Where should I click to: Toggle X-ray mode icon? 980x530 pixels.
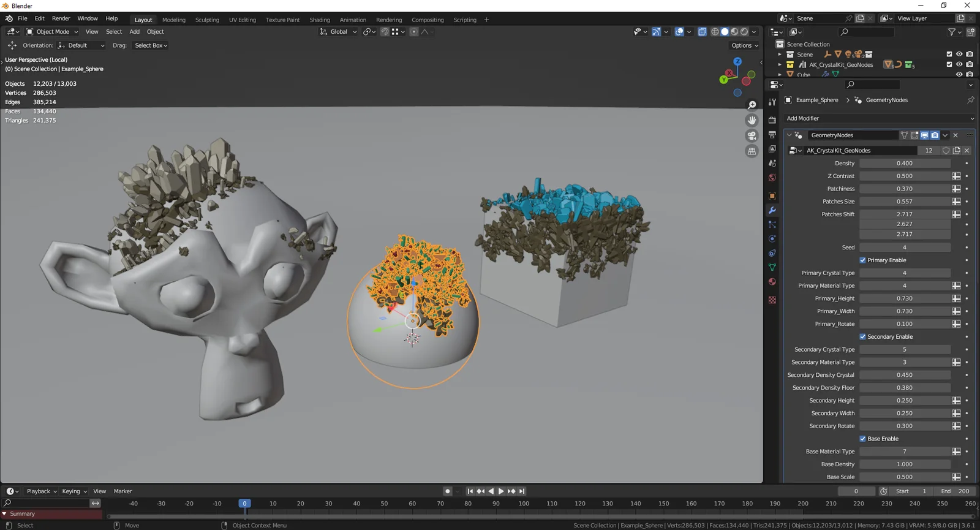coord(702,32)
